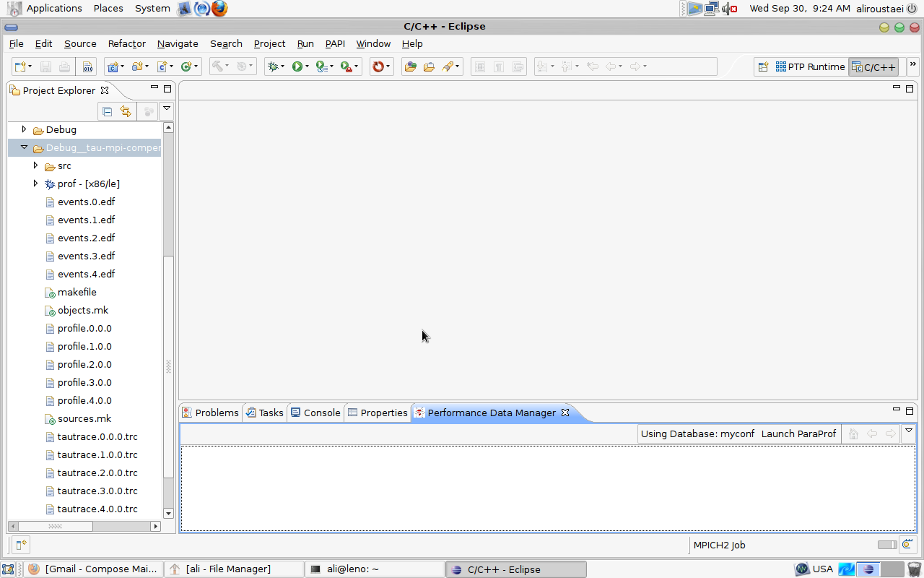The height and width of the screenshot is (578, 924).
Task: Open dropdown arrow next to green Run icon
Action: coord(307,66)
